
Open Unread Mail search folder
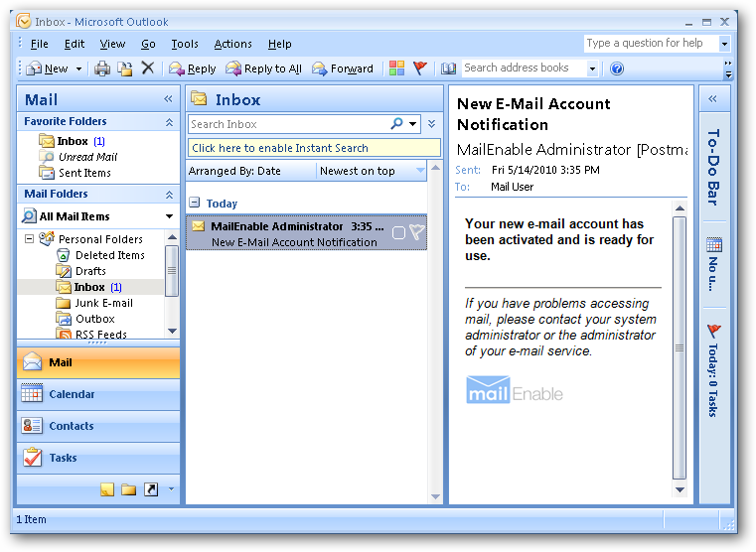(x=78, y=157)
